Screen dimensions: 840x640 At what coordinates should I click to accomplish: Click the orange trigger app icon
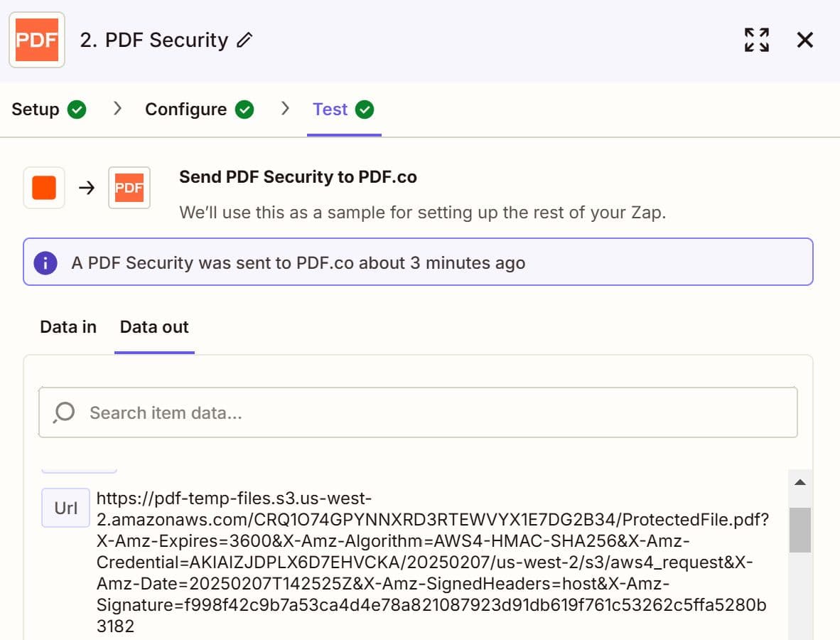point(43,187)
